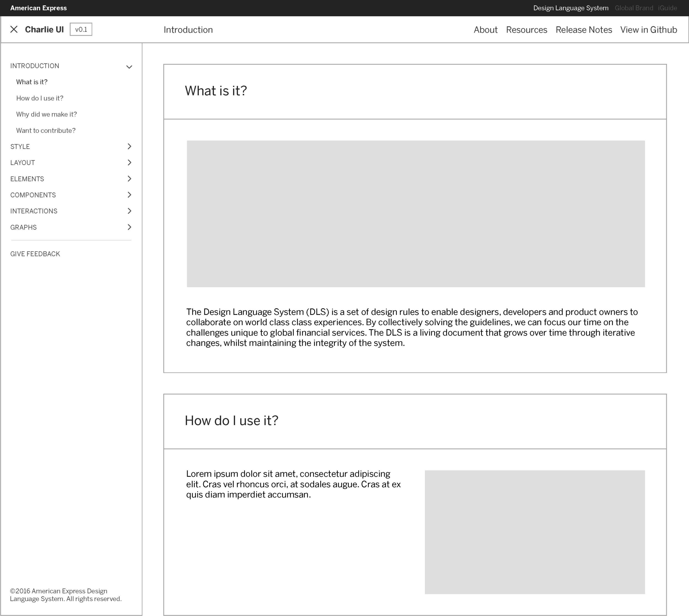Click the large image placeholder under 'What is it?'

coord(415,214)
